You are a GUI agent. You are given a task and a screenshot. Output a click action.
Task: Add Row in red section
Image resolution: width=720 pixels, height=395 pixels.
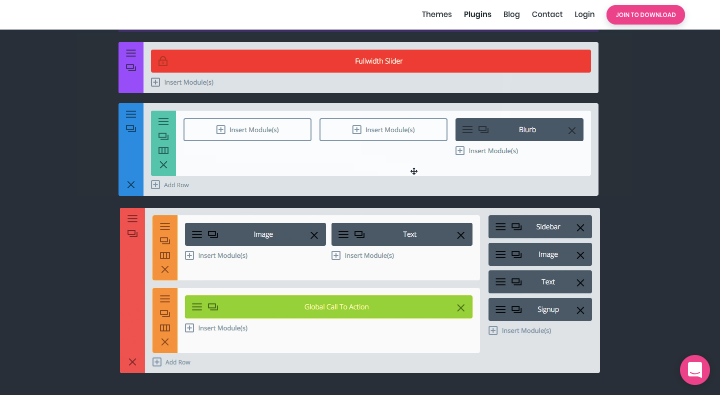(x=171, y=362)
